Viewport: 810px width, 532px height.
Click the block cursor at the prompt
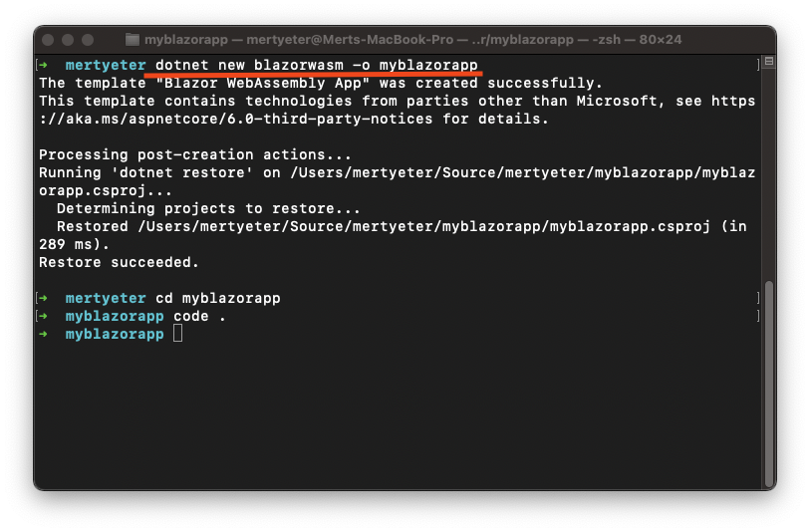point(177,333)
